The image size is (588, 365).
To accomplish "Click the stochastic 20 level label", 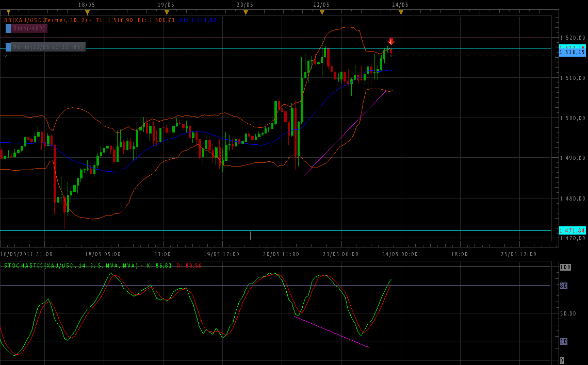I will pyautogui.click(x=565, y=341).
